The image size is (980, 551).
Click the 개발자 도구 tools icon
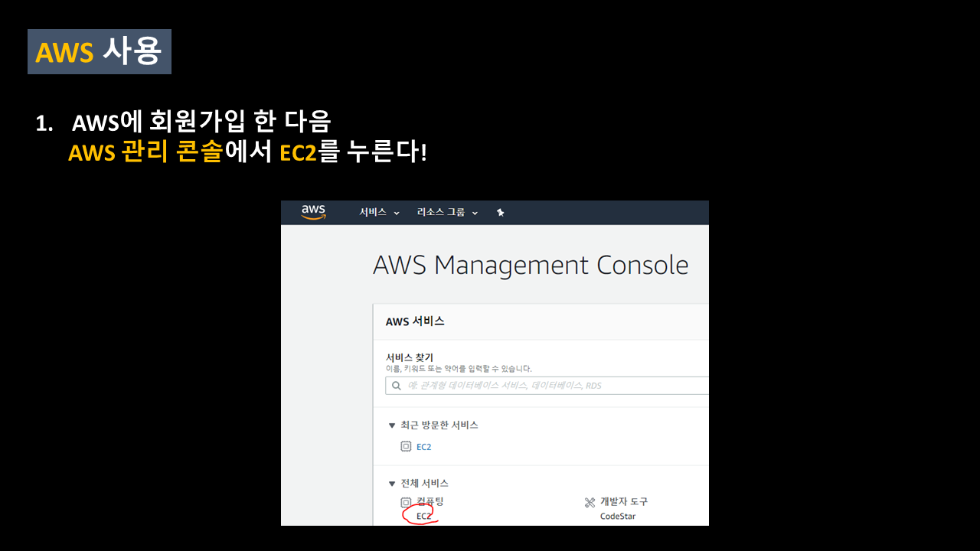(x=590, y=503)
